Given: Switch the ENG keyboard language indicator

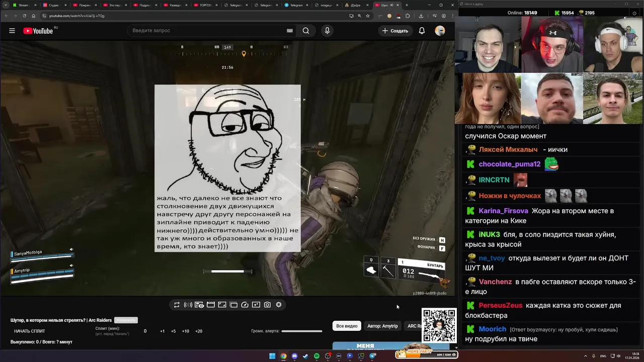Looking at the screenshot, I should click(603, 356).
